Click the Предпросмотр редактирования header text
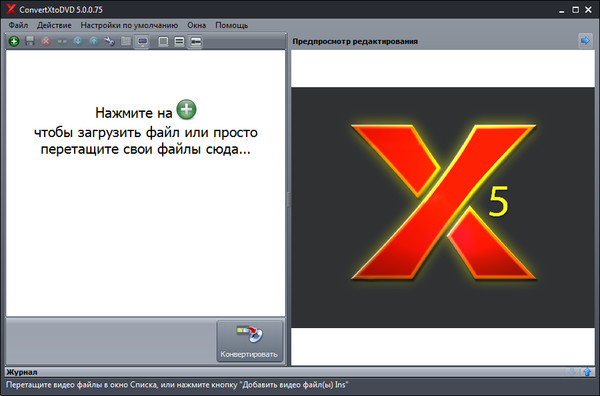This screenshot has height=396, width=600. [x=355, y=41]
